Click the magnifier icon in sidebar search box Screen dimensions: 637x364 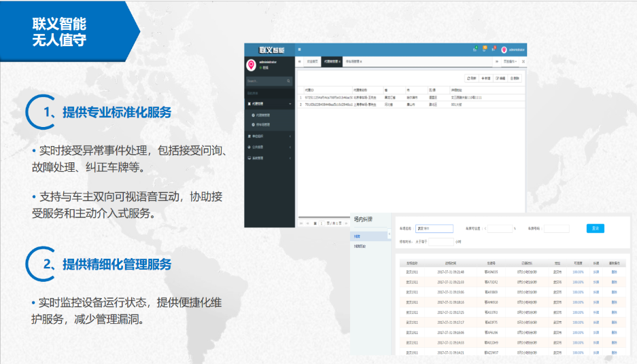coord(288,81)
